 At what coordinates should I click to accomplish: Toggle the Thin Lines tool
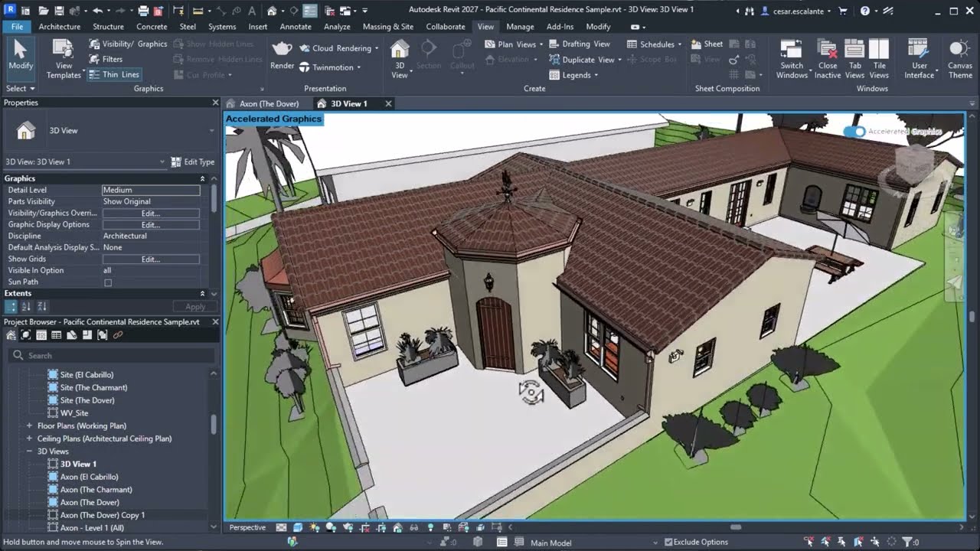[113, 74]
